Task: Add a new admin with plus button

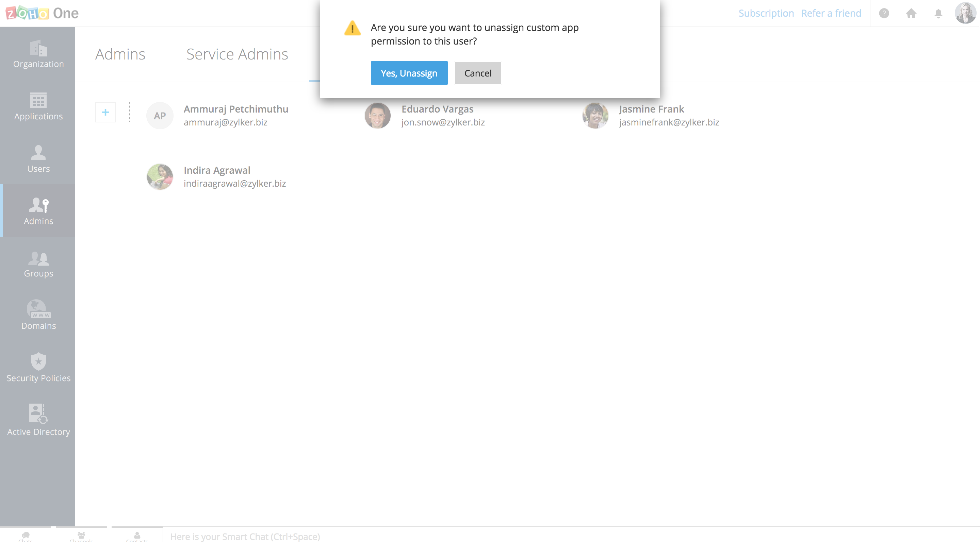Action: pyautogui.click(x=105, y=112)
